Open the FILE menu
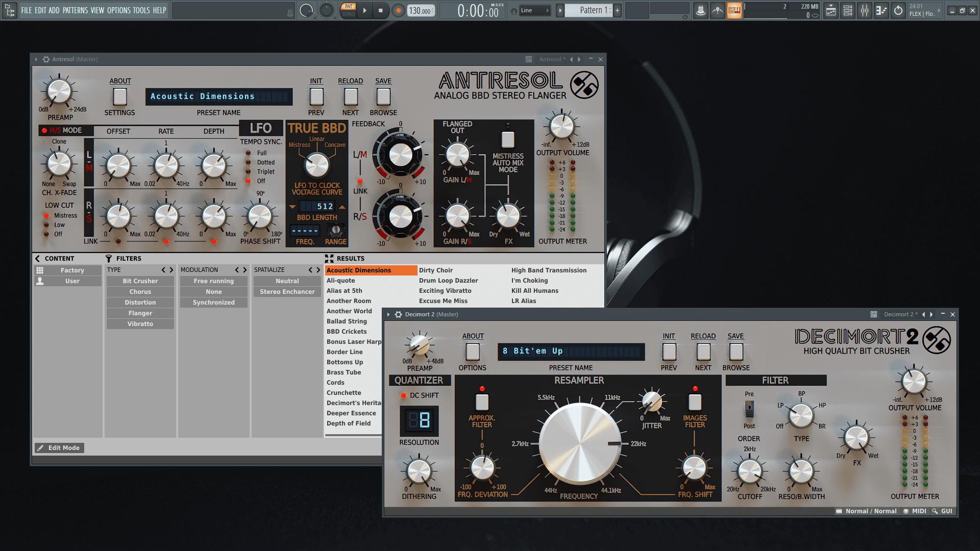Viewport: 980px width, 551px height. point(27,10)
